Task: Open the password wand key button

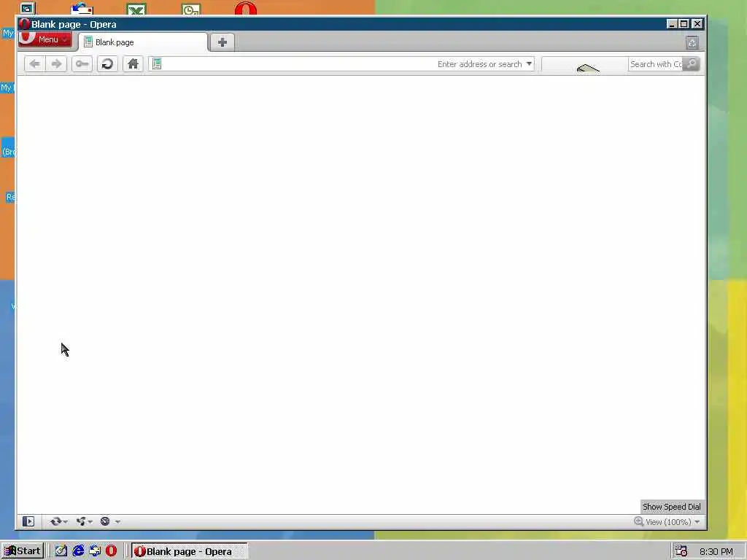Action: point(82,64)
